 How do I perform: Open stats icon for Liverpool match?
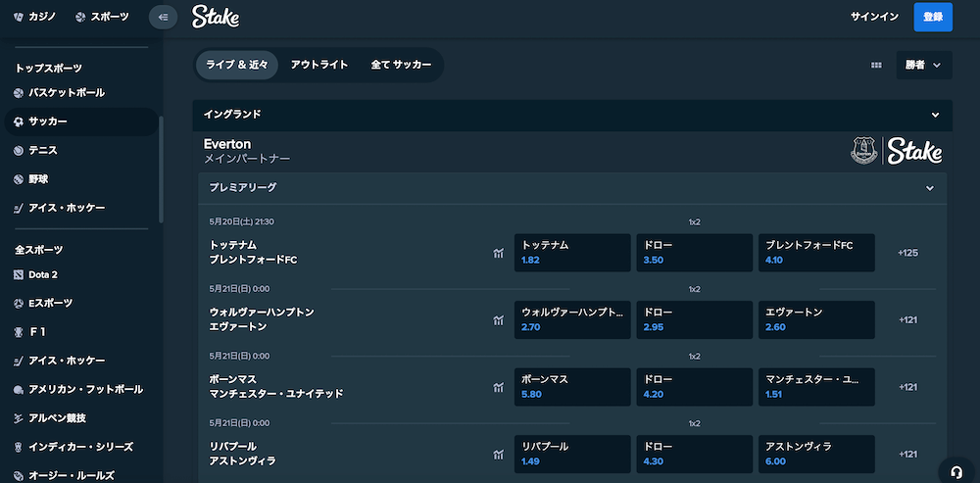point(498,455)
